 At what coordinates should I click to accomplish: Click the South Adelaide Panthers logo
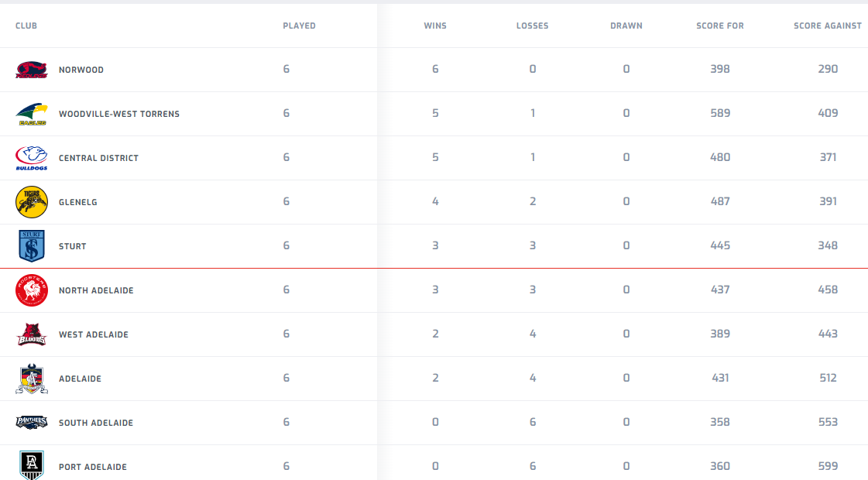pyautogui.click(x=32, y=423)
